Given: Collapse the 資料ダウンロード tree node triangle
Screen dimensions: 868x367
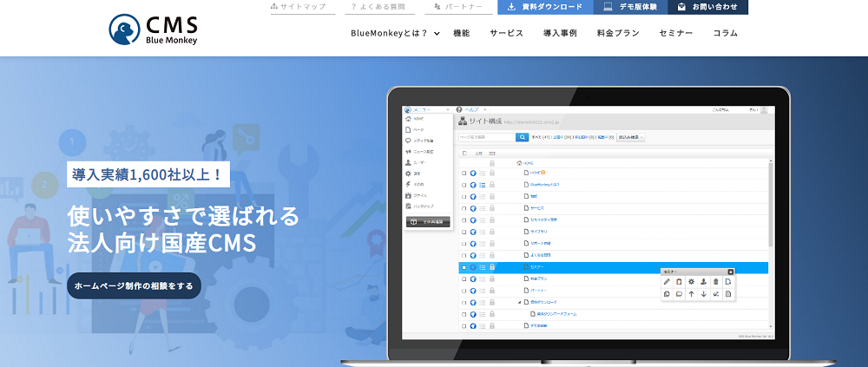Looking at the screenshot, I should point(520,302).
